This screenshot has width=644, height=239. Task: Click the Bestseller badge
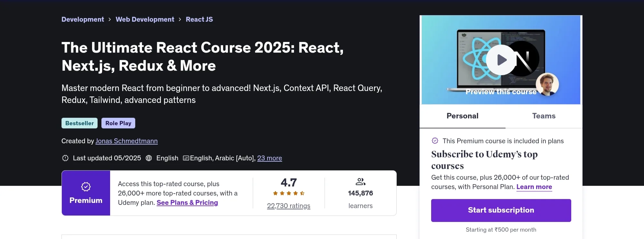(80, 123)
